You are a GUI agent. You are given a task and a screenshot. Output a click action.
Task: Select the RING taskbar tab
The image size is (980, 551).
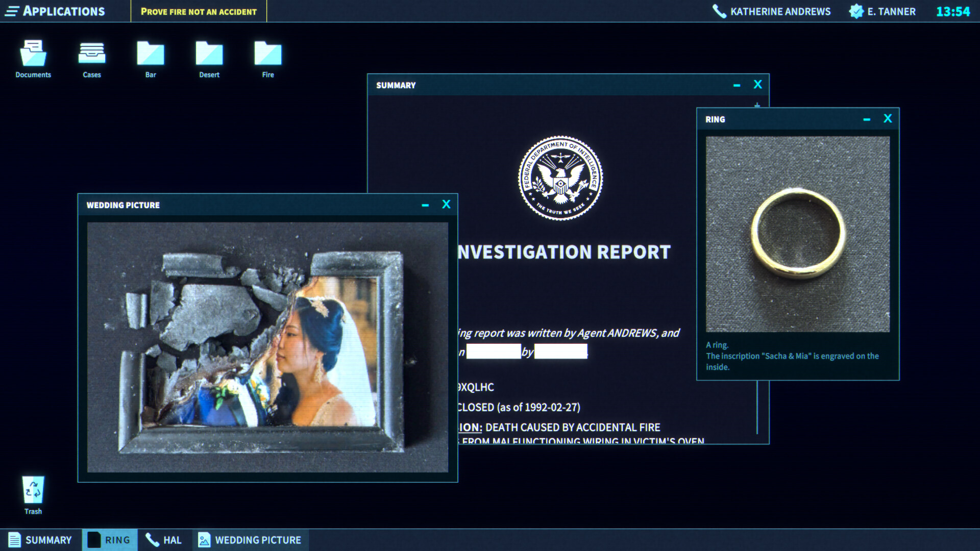pos(109,539)
